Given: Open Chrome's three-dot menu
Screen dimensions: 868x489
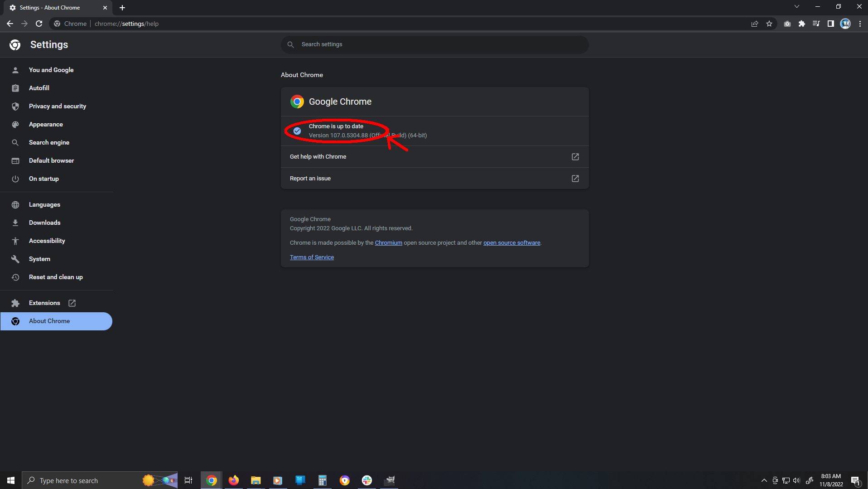Looking at the screenshot, I should tap(860, 24).
